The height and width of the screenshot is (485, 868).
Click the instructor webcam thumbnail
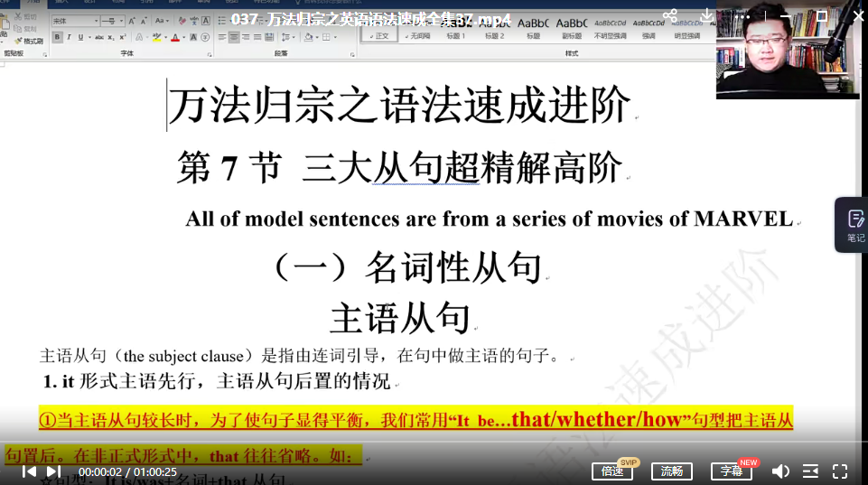(x=788, y=50)
